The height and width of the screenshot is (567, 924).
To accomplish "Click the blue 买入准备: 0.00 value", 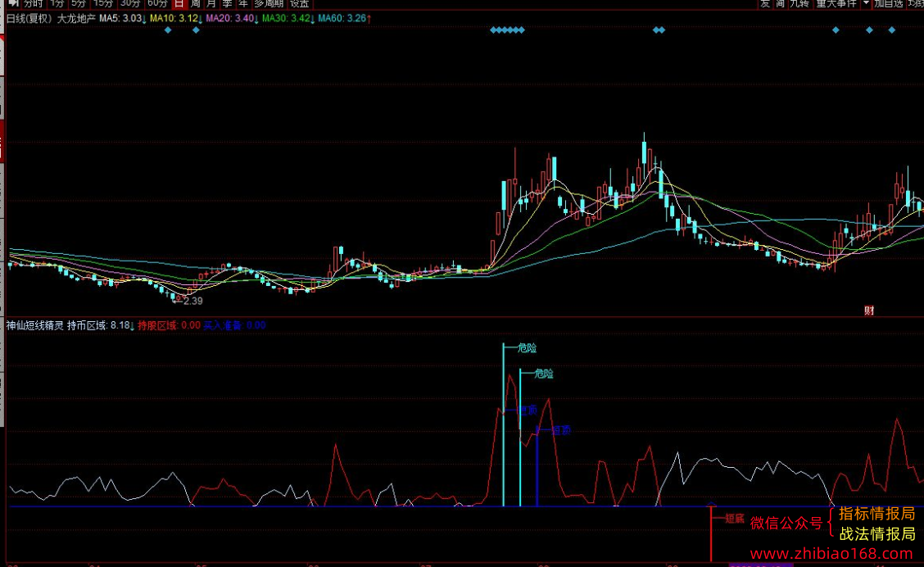I will click(x=234, y=325).
